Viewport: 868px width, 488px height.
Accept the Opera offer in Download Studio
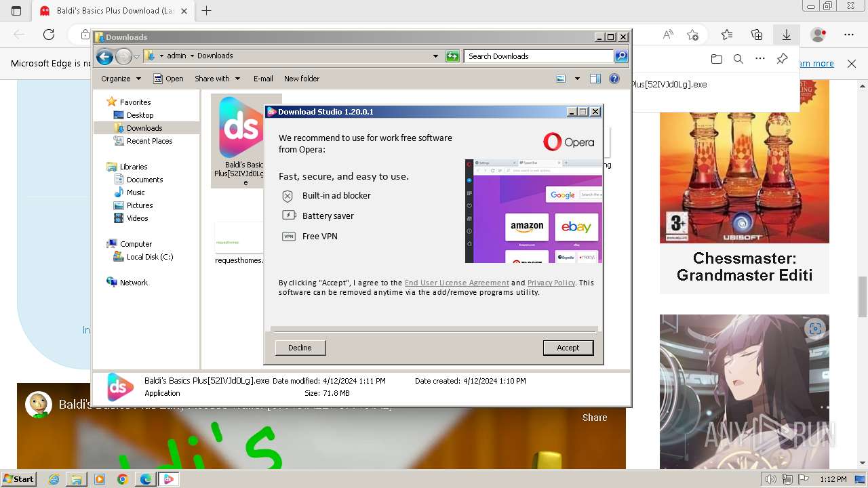point(568,348)
